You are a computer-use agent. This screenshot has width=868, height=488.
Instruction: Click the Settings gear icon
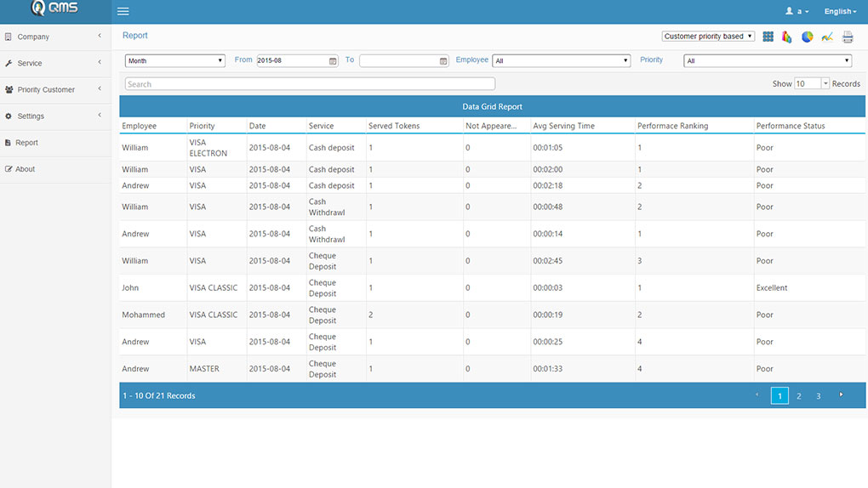[x=9, y=116]
